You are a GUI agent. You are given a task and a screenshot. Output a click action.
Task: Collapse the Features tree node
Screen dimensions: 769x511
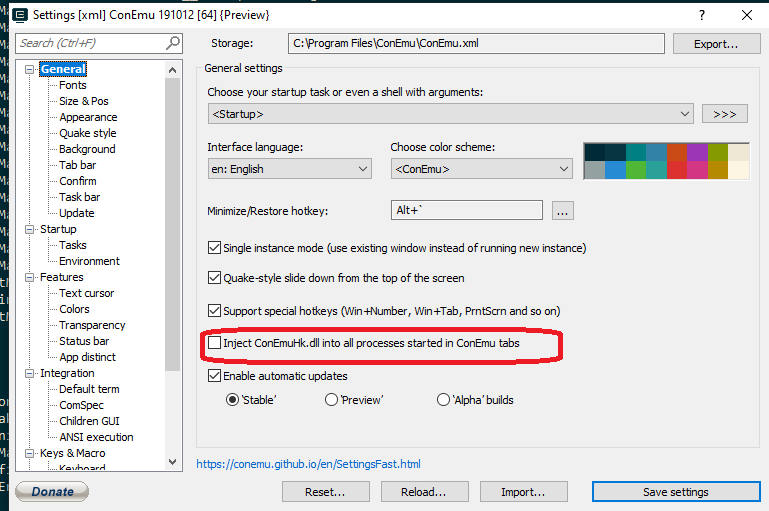click(29, 278)
